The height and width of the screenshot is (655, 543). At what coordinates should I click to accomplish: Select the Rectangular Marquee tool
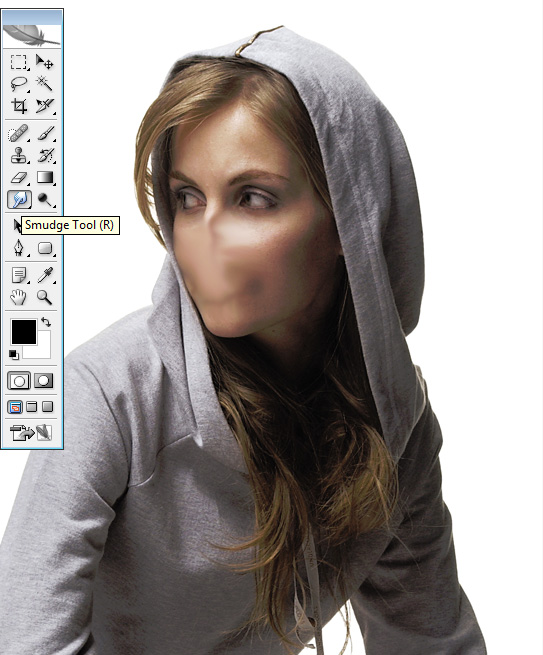click(x=19, y=63)
